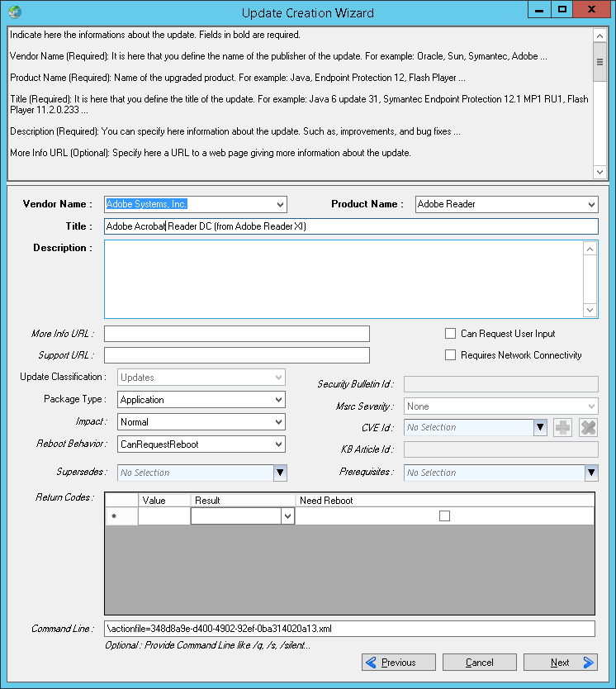Click the KB Article Id field
Screen dimensions: 616x689
(x=501, y=449)
